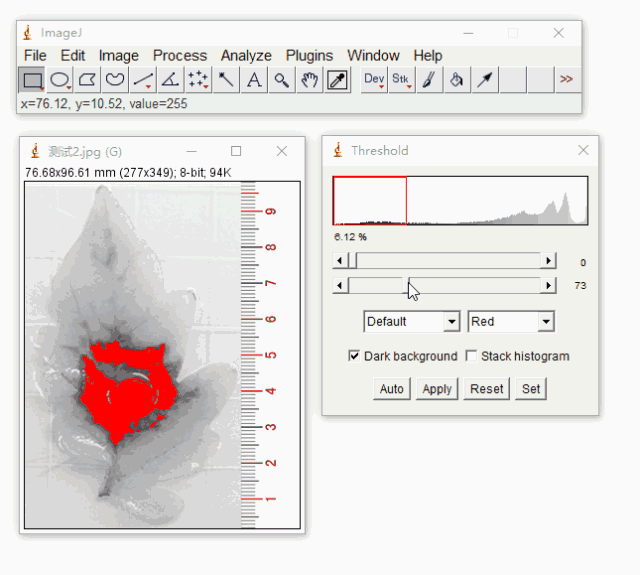This screenshot has height=575, width=640.
Task: Enable the Stack histogram checkbox
Action: [x=471, y=356]
